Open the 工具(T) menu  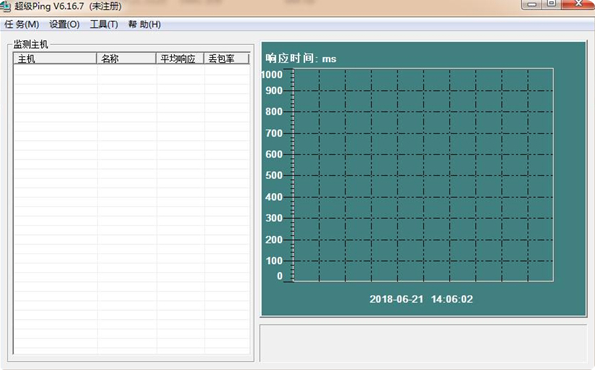click(104, 25)
